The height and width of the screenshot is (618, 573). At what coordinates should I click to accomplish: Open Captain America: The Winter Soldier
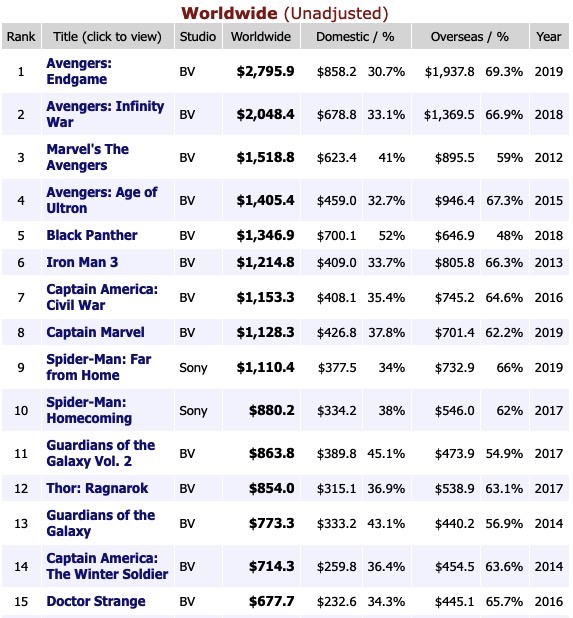107,566
